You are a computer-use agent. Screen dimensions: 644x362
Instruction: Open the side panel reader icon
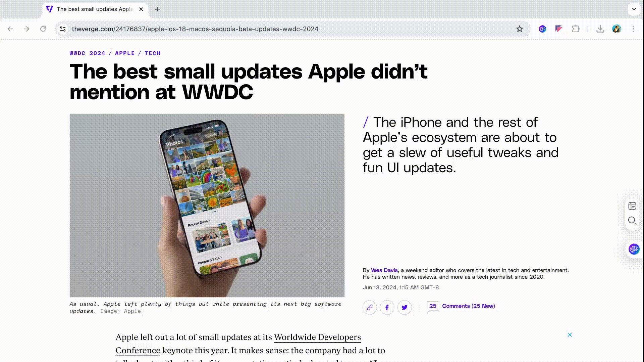coord(632,206)
